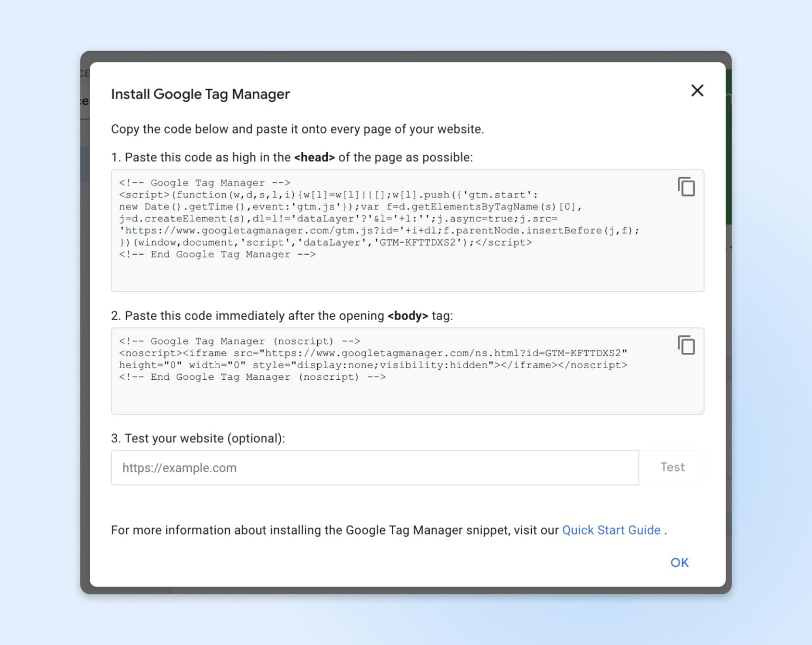Click the bold <head> text in step 1
The image size is (812, 645).
[315, 157]
